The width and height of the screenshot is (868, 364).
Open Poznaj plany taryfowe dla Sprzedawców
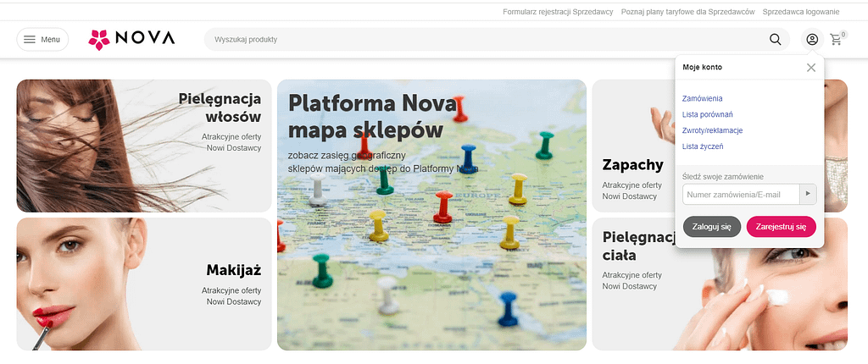pyautogui.click(x=688, y=12)
